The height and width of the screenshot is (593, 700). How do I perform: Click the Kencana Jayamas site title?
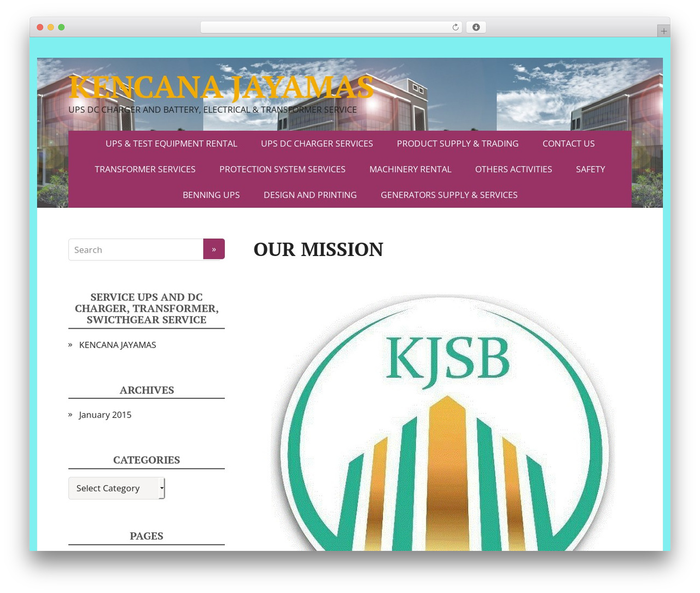[221, 87]
